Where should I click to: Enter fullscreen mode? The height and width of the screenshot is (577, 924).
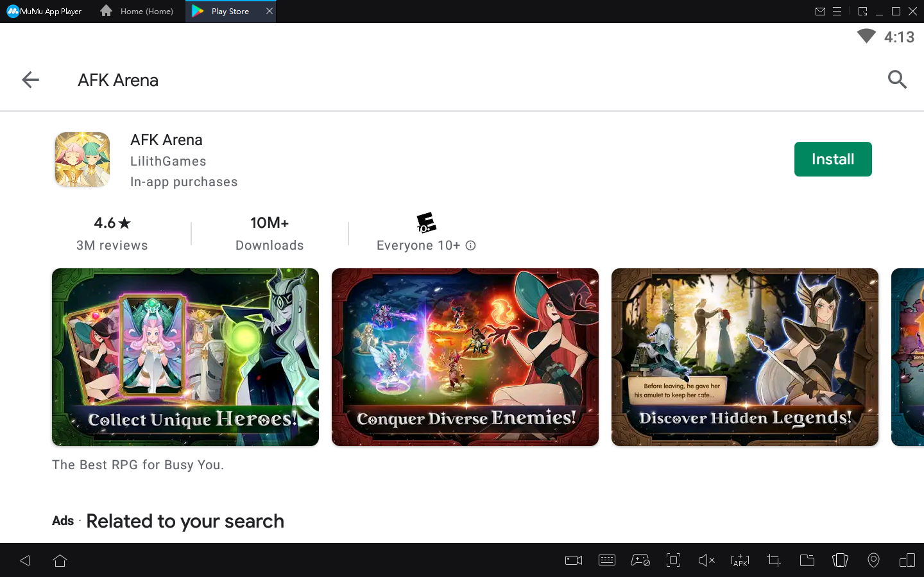pos(673,560)
